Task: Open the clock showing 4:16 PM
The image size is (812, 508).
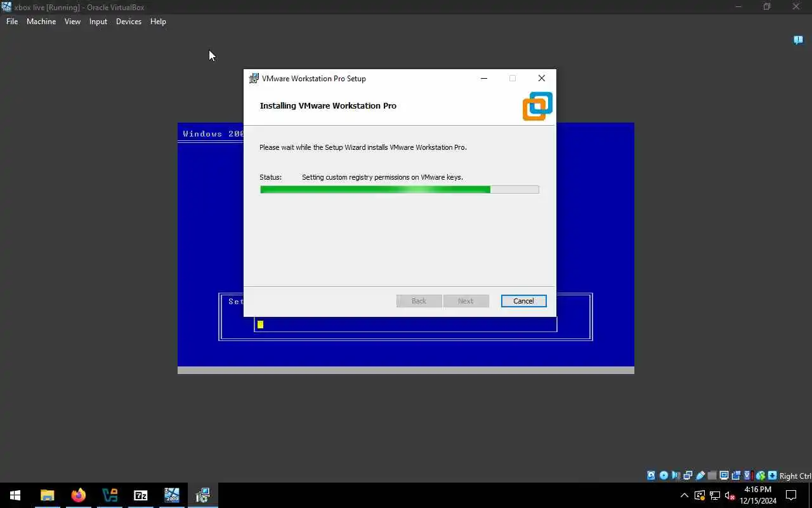Action: tap(757, 495)
